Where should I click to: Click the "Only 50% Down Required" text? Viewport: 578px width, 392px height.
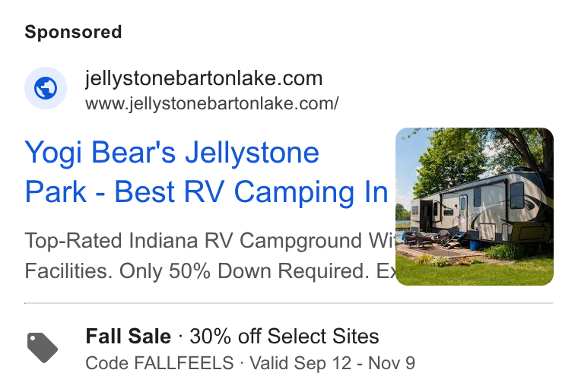coord(244,271)
